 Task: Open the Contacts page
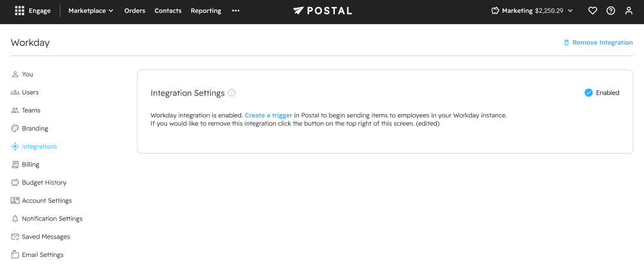[168, 11]
